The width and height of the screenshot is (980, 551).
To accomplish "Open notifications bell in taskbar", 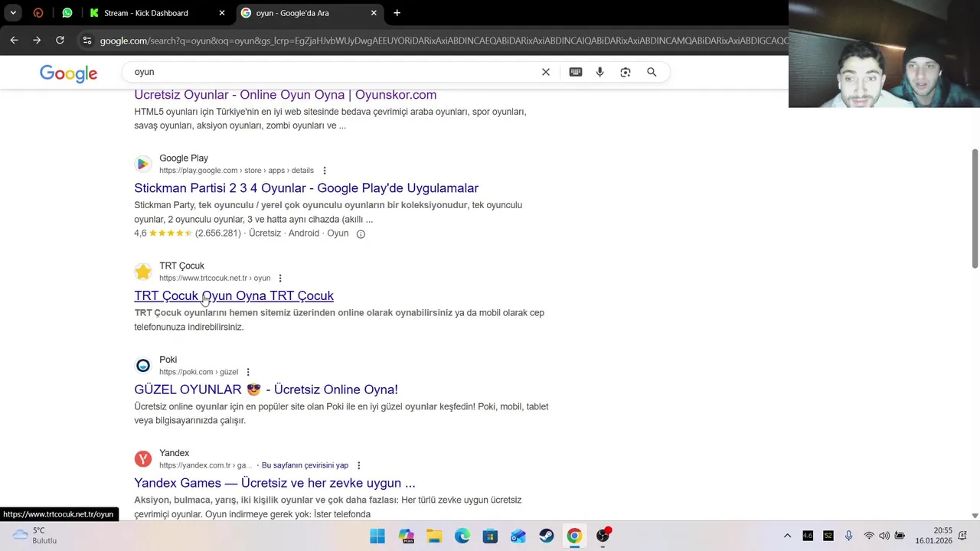I will [x=962, y=536].
